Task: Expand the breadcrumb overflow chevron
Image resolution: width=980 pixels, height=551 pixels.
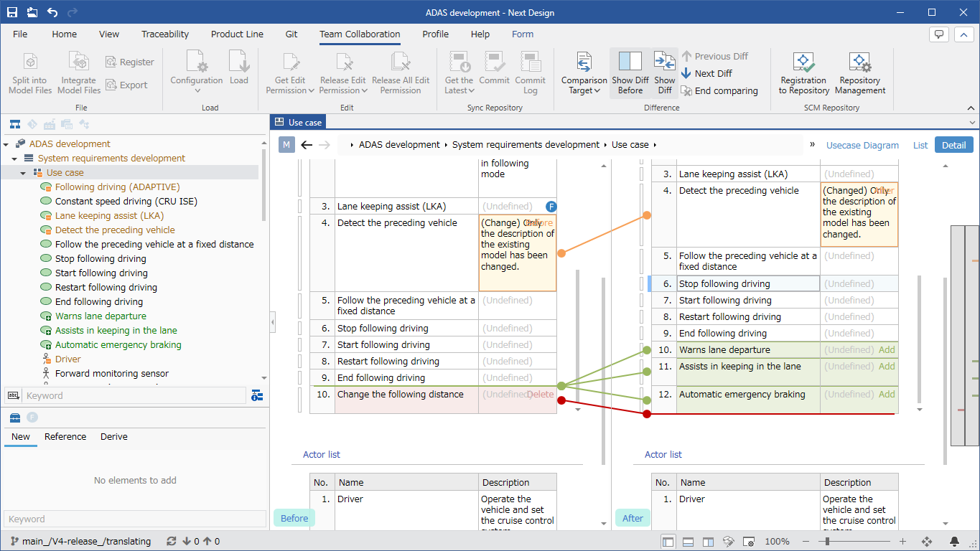Action: tap(812, 144)
